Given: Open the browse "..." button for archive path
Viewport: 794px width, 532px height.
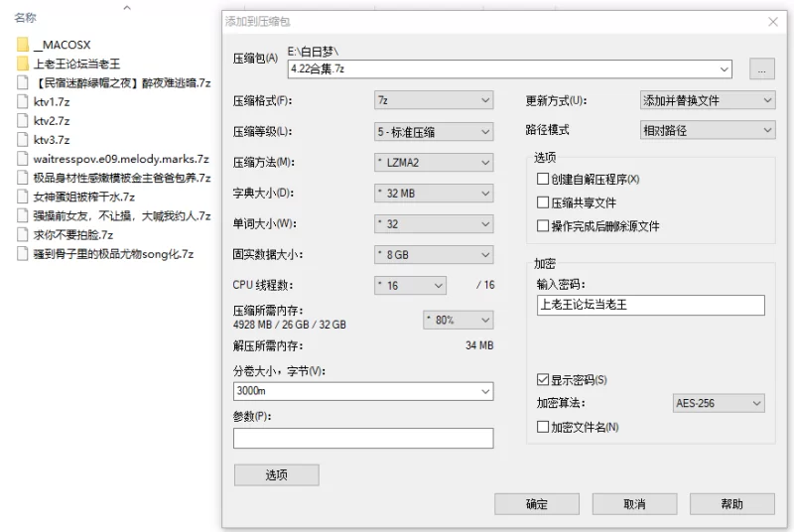Looking at the screenshot, I should point(761,69).
